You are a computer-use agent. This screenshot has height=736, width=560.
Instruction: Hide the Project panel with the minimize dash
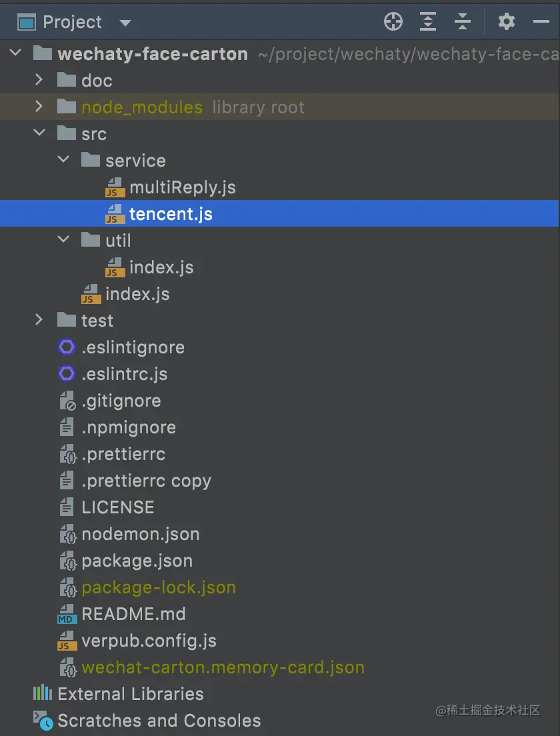pos(541,22)
